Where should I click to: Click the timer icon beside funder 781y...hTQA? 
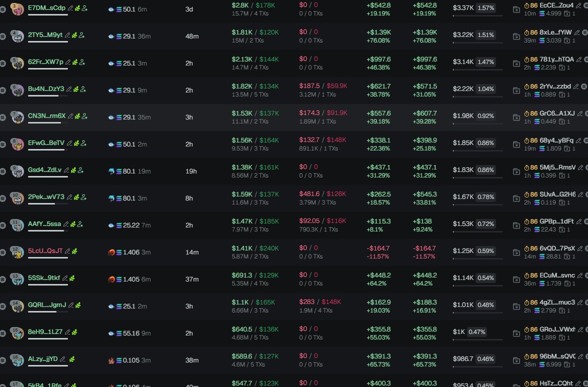526,59
